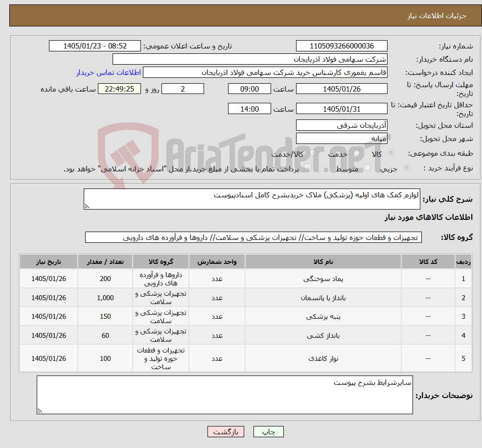Viewport: 482px width, 448px height.
Task: Click the resize handle of buyer notes textarea
Action: pos(40,411)
